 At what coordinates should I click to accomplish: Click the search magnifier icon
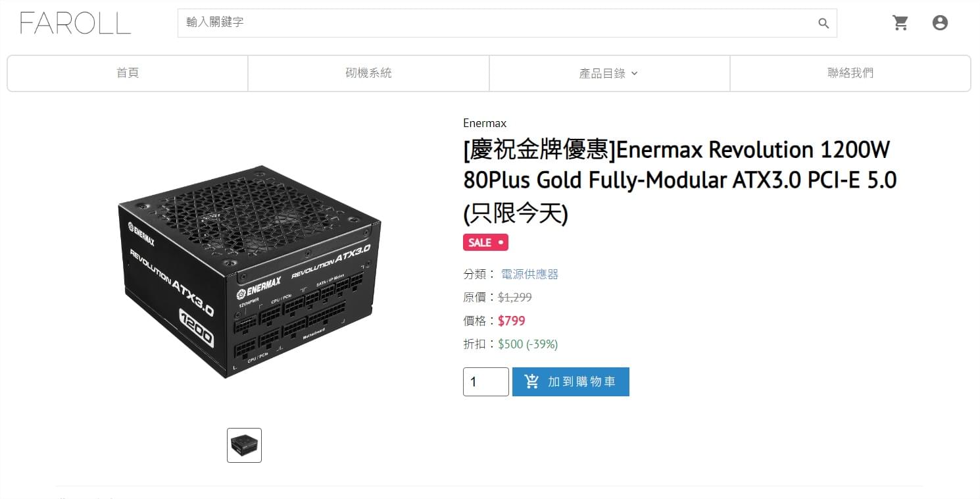(x=823, y=23)
